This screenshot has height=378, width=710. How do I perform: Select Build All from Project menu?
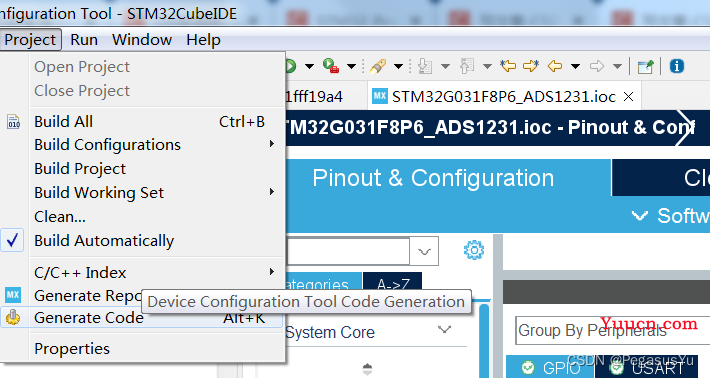tap(143, 121)
